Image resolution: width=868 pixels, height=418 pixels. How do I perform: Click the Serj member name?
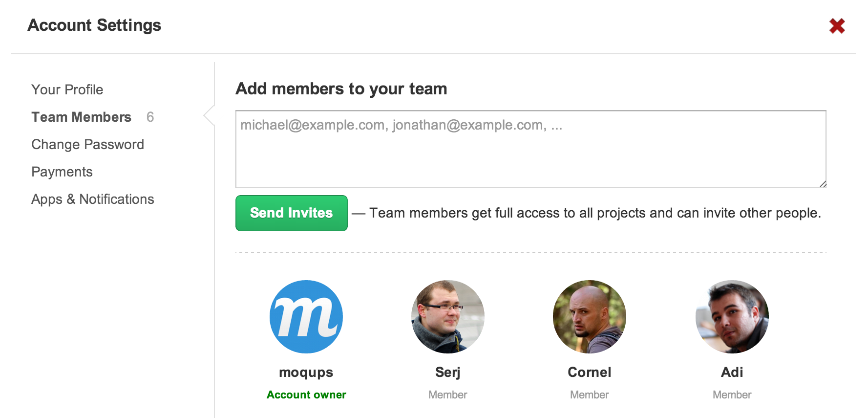click(x=448, y=372)
